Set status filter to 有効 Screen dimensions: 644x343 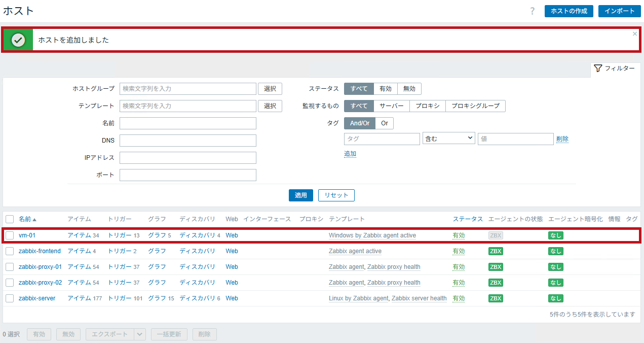point(386,89)
